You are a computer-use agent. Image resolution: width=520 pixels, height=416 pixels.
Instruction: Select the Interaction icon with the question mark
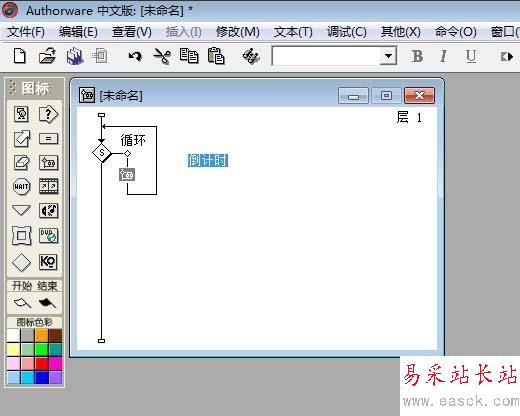(x=48, y=114)
